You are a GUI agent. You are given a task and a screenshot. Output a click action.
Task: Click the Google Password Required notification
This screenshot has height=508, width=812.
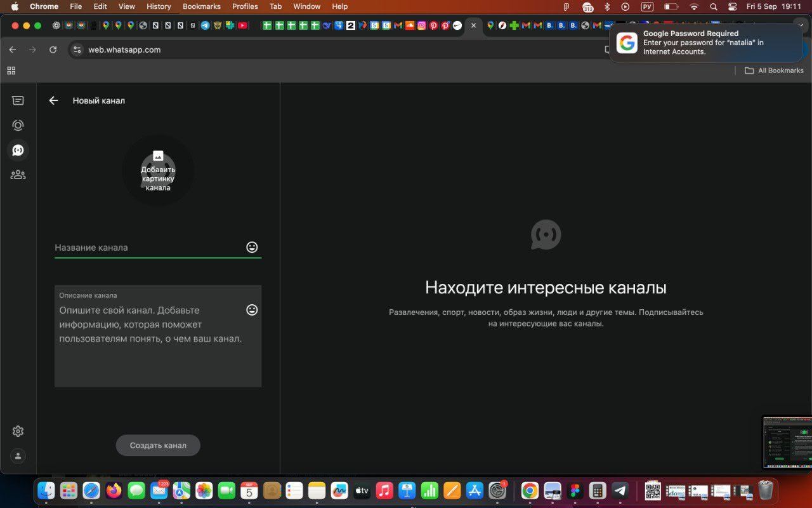tap(704, 43)
